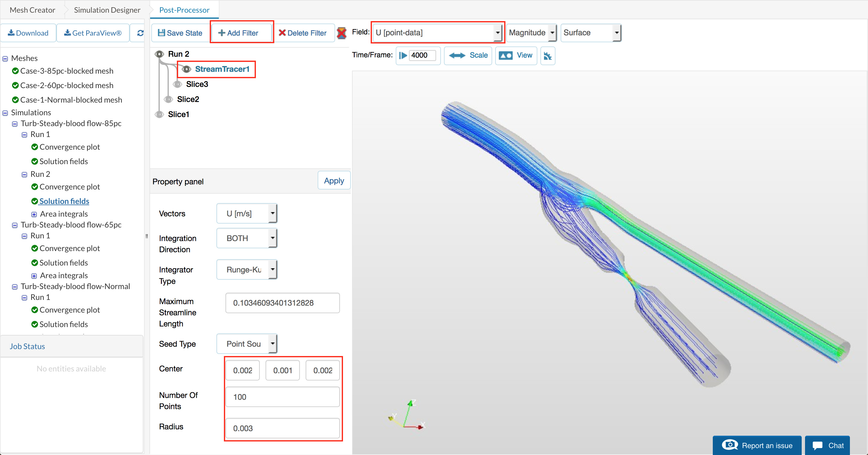Open the Integration Direction BOTH dropdown
Screen dimensions: 868x455
pyautogui.click(x=247, y=238)
